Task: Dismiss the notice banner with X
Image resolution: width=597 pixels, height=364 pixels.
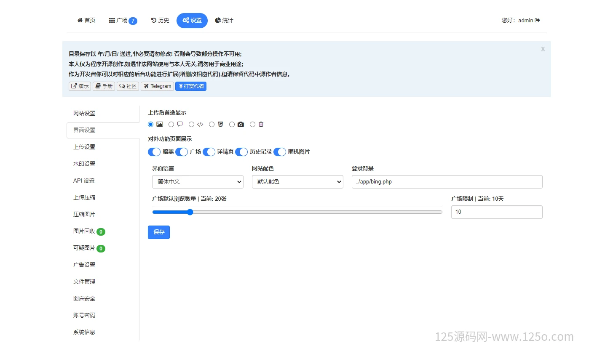Action: (x=543, y=49)
